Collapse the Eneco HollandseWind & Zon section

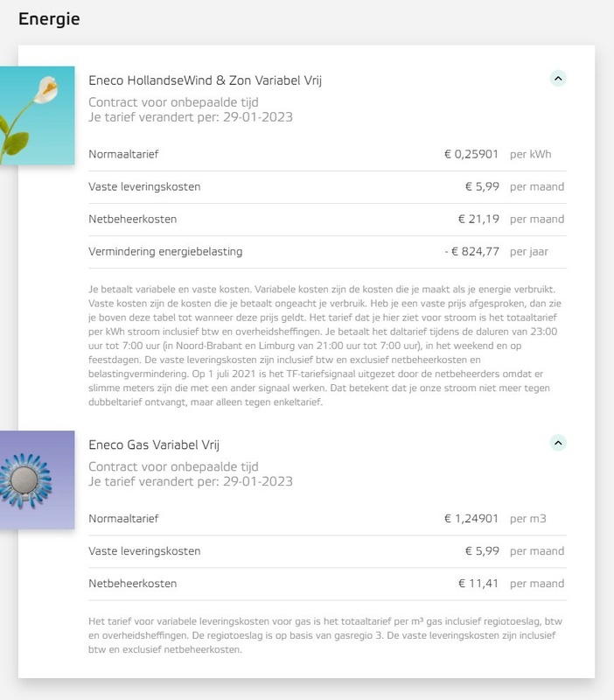[558, 79]
